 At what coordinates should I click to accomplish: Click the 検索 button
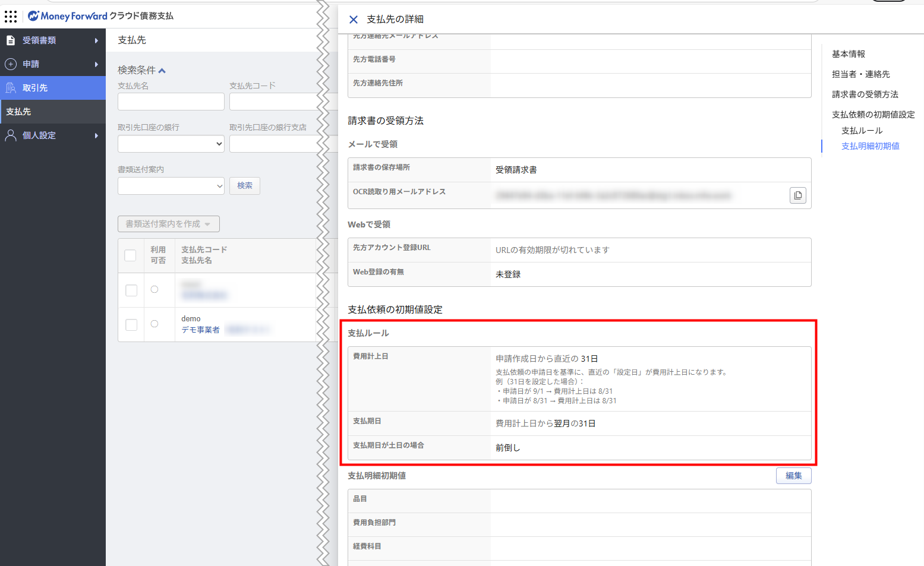[x=245, y=186]
